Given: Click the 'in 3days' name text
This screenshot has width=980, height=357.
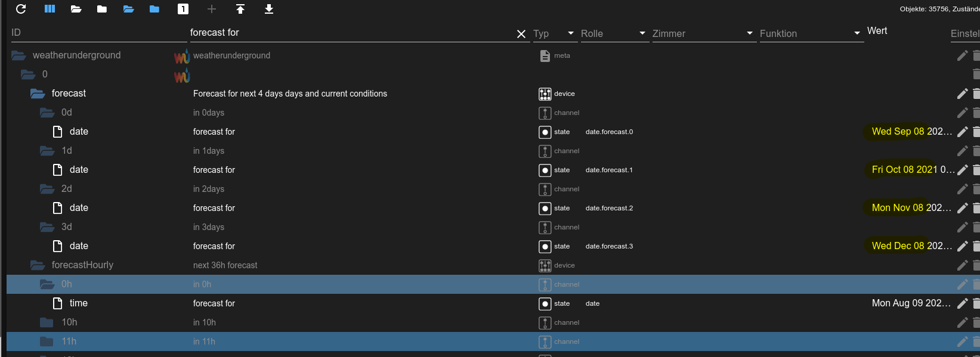Looking at the screenshot, I should tap(209, 227).
